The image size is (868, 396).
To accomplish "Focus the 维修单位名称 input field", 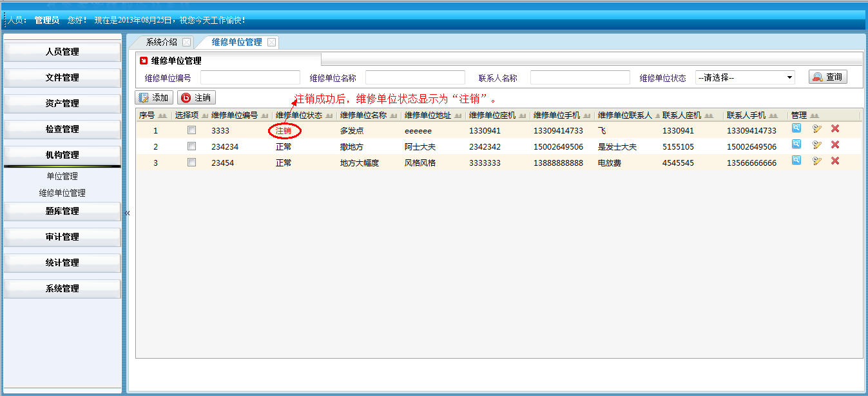I will click(415, 77).
